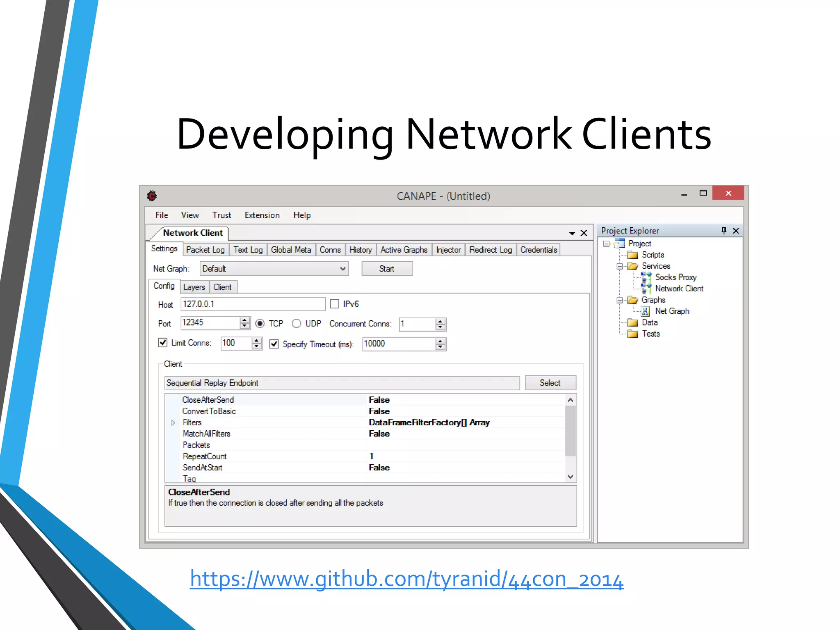Image resolution: width=840 pixels, height=630 pixels.
Task: Open the github.com/tyranid/44con_2014 link
Action: pos(406,579)
